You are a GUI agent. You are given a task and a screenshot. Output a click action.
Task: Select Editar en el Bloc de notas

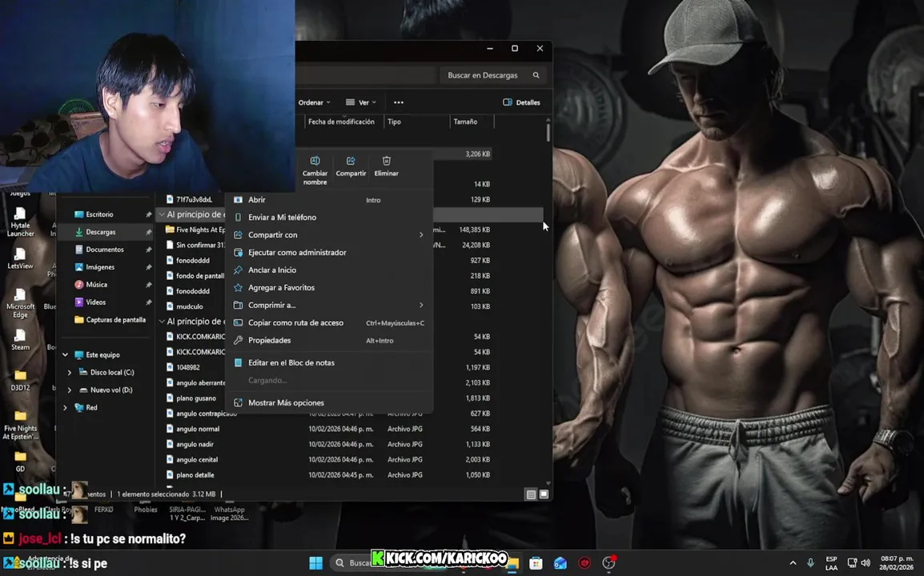(330, 362)
